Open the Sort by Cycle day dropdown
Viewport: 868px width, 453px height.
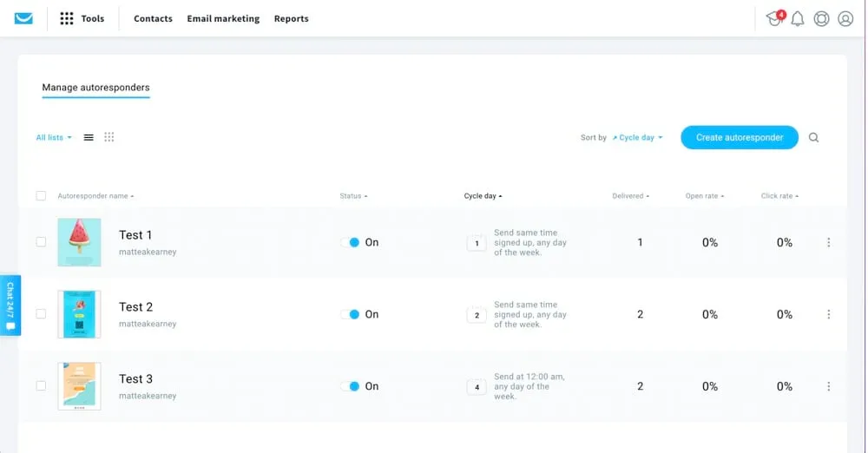tap(637, 137)
